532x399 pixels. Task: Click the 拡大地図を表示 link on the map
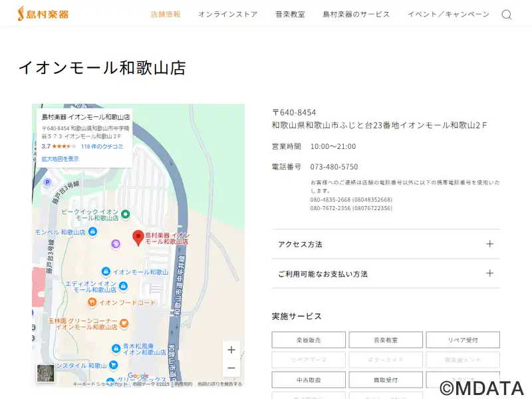point(60,159)
